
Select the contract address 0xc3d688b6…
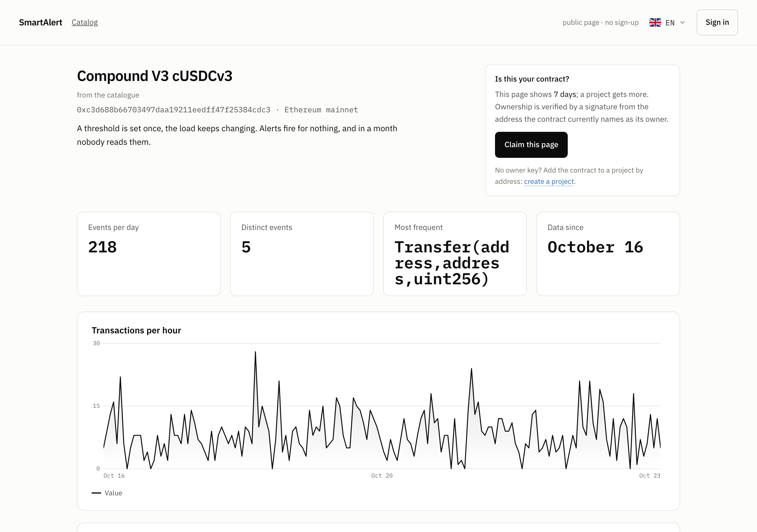[173, 110]
